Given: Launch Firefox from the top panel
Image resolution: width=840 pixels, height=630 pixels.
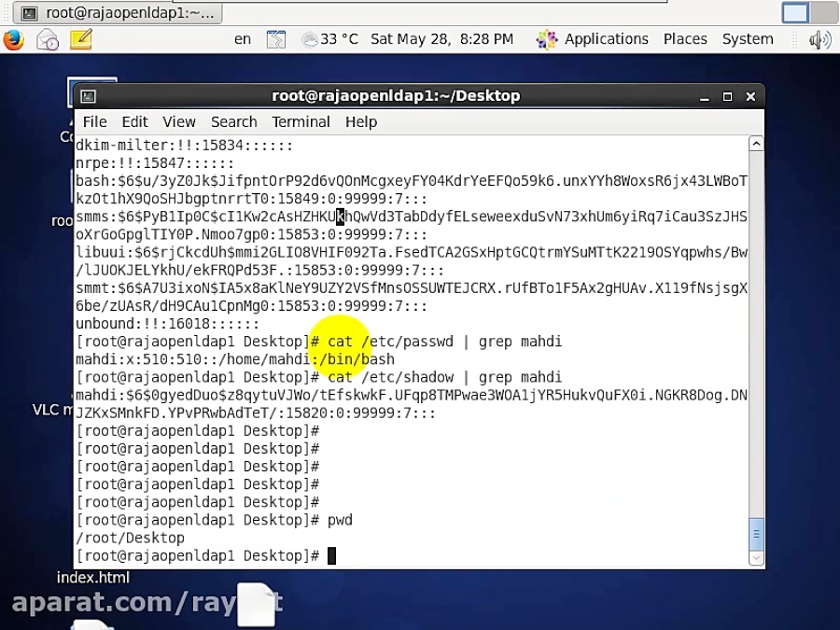Looking at the screenshot, I should 13,39.
